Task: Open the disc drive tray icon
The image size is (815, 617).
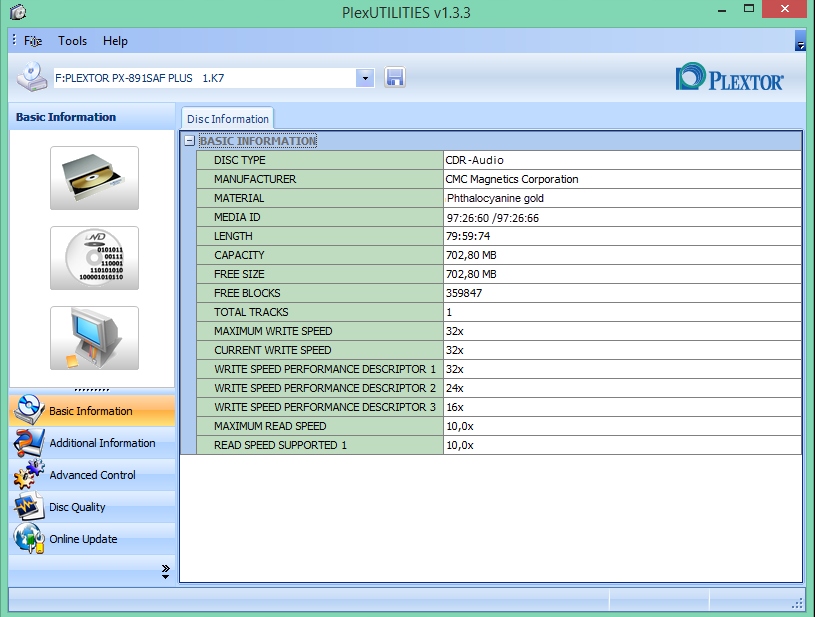Action: point(94,178)
